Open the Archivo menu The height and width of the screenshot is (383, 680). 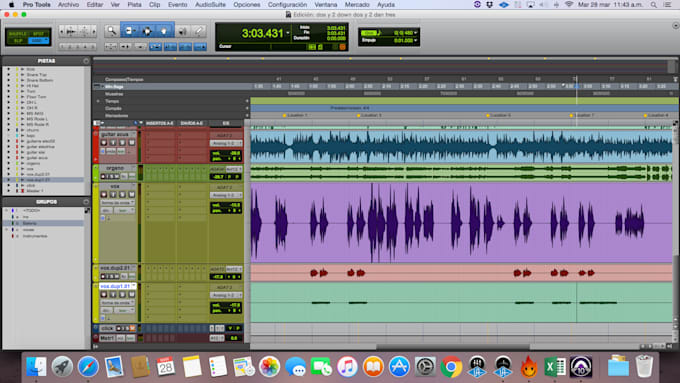click(69, 4)
